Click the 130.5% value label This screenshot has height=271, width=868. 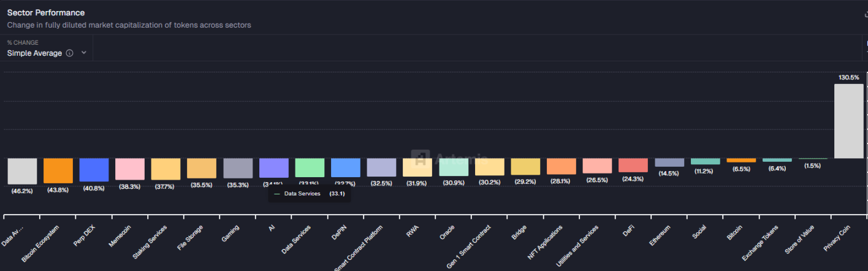(x=848, y=77)
